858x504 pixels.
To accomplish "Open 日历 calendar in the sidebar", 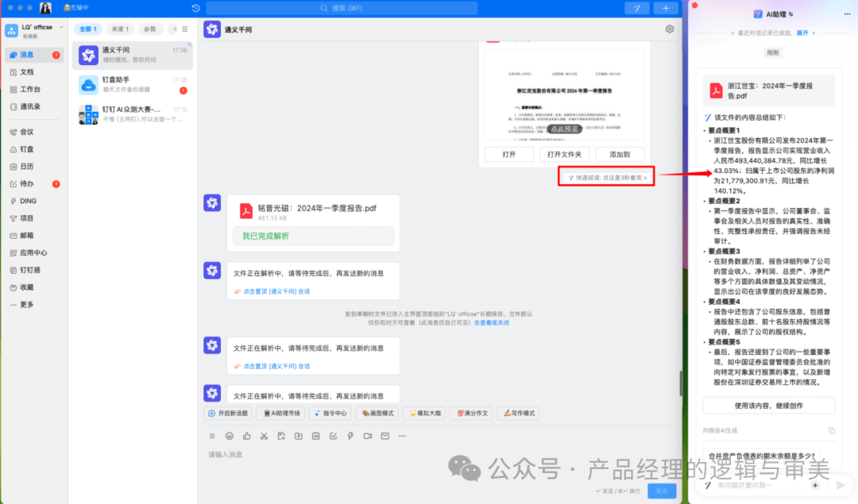I will coord(22,166).
